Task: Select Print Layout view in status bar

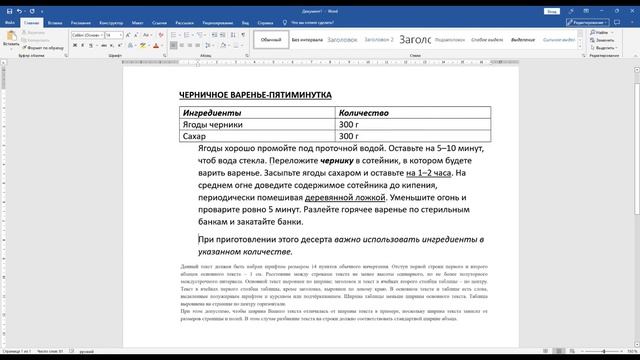Action: coord(559,351)
